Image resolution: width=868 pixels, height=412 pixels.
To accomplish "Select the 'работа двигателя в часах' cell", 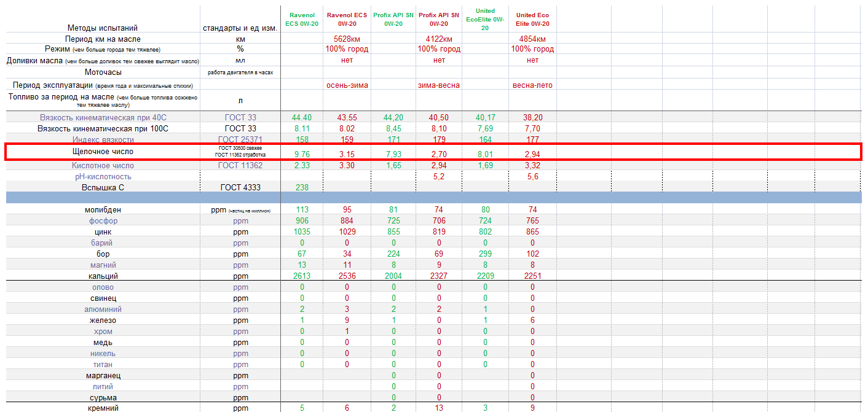I will point(240,72).
